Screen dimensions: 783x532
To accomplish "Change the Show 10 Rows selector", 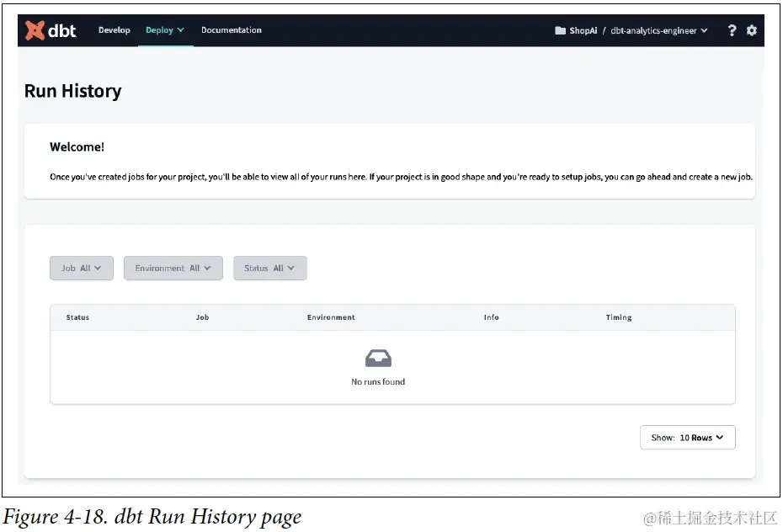I will point(687,437).
